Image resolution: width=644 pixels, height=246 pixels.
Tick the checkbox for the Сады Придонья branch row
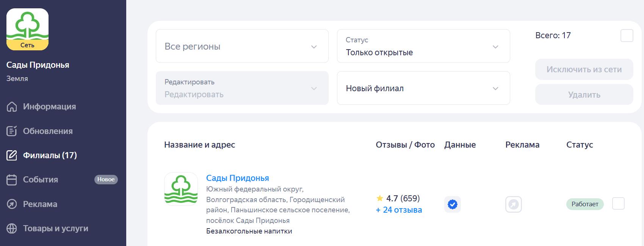[x=618, y=204]
